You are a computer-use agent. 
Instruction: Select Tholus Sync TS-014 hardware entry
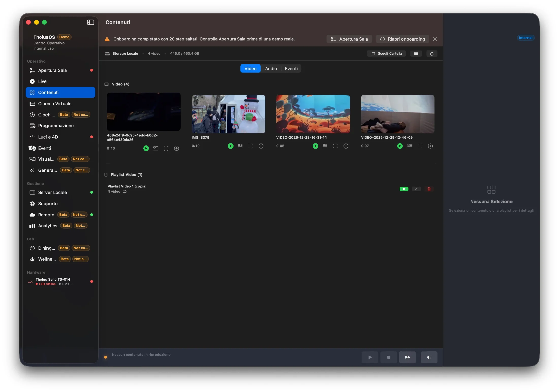tap(60, 282)
